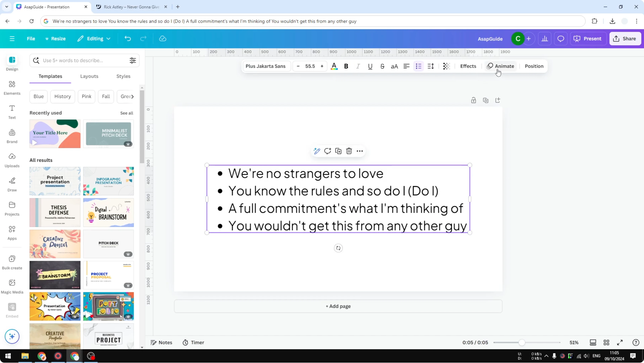
Task: Redo the last undone action
Action: [143, 39]
